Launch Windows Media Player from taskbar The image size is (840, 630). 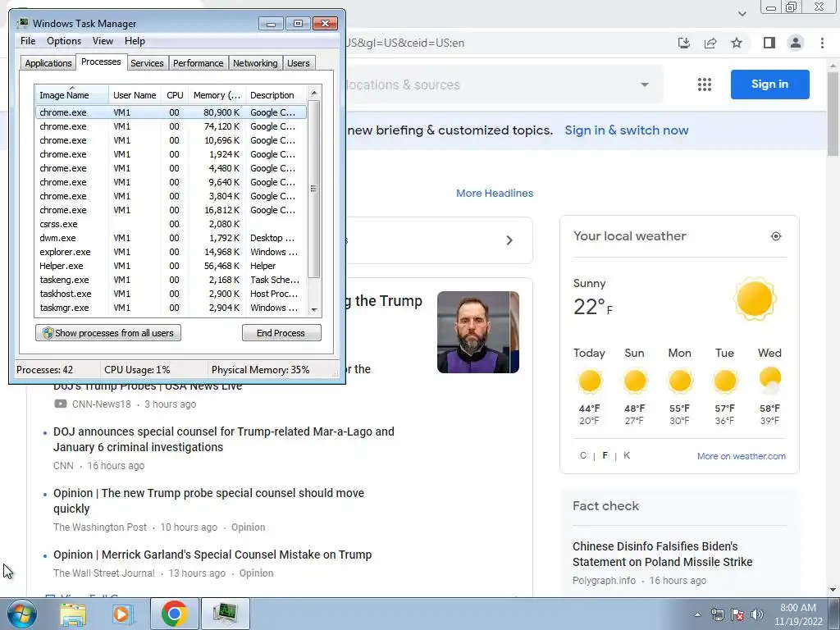tap(123, 614)
